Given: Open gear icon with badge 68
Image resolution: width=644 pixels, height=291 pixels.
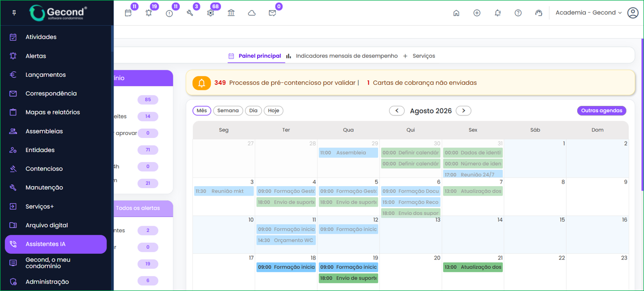Looking at the screenshot, I should coord(210,13).
